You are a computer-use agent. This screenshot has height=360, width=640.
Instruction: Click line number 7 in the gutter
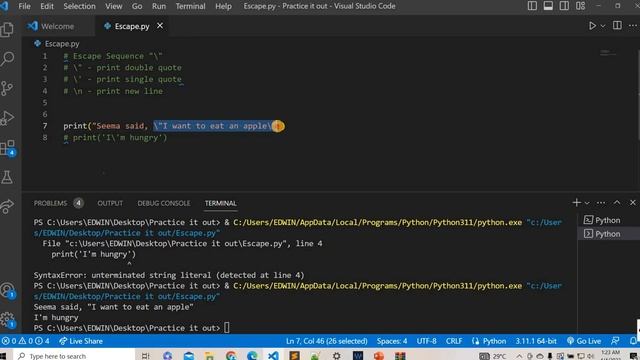click(x=45, y=126)
